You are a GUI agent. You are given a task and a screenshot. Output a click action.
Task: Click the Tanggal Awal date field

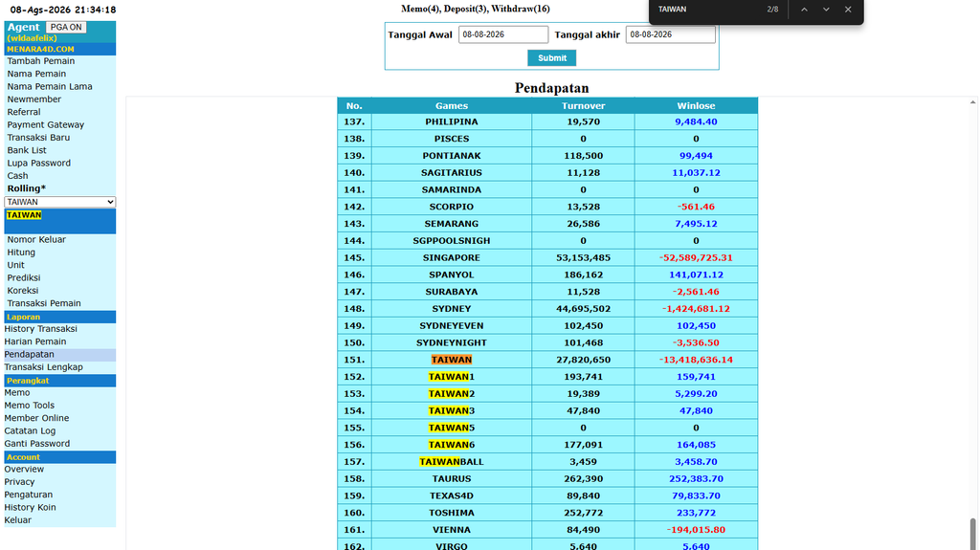coord(503,34)
